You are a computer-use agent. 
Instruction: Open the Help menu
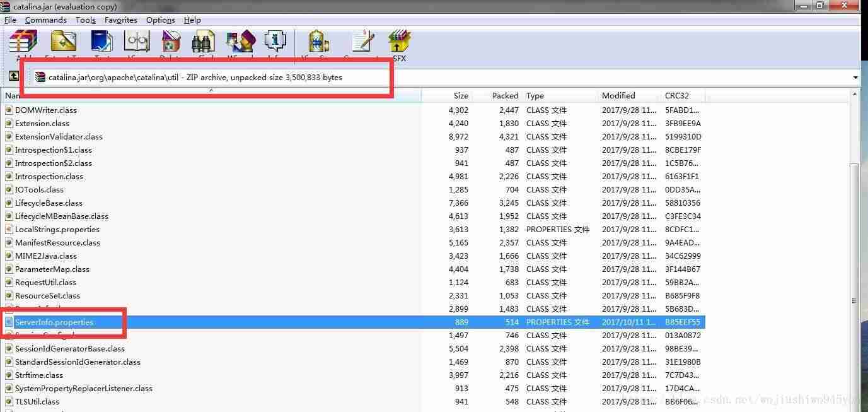point(192,20)
